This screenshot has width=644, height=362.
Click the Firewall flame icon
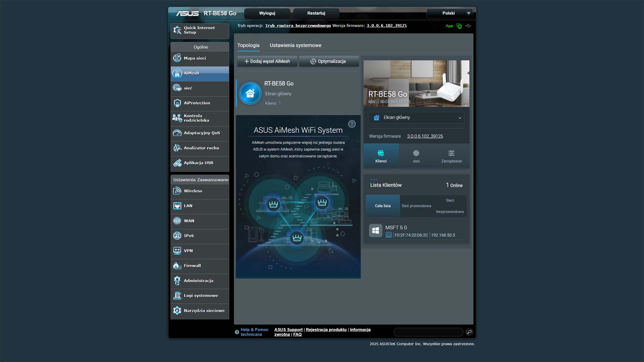[177, 266]
